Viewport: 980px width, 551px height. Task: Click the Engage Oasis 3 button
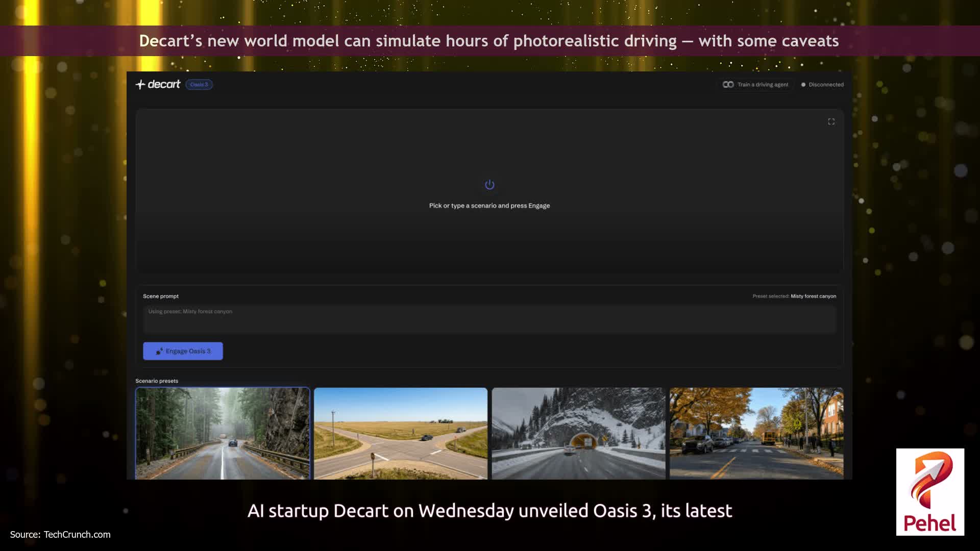coord(183,351)
